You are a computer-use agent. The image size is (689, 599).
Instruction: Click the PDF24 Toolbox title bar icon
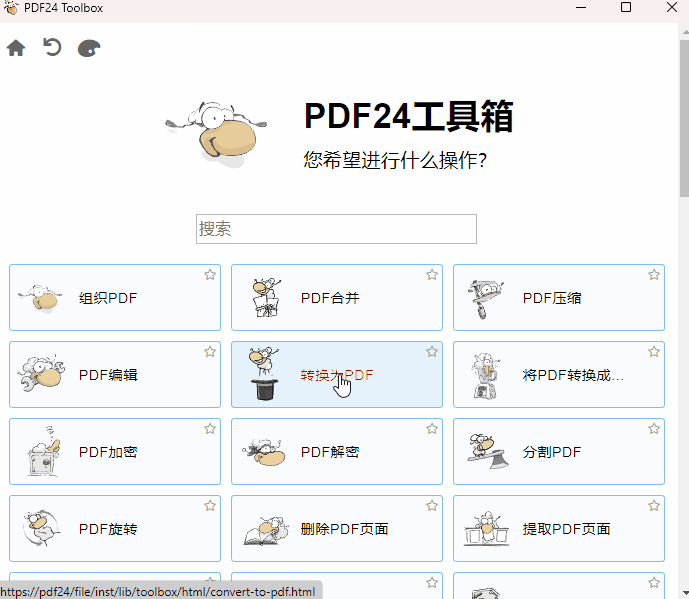[x=11, y=8]
